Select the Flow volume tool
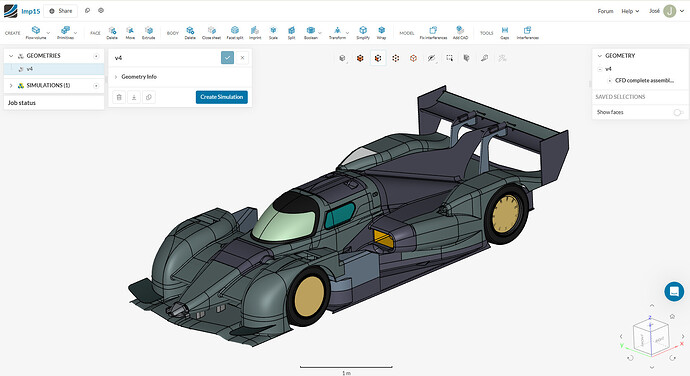This screenshot has width=690, height=376. (36, 33)
